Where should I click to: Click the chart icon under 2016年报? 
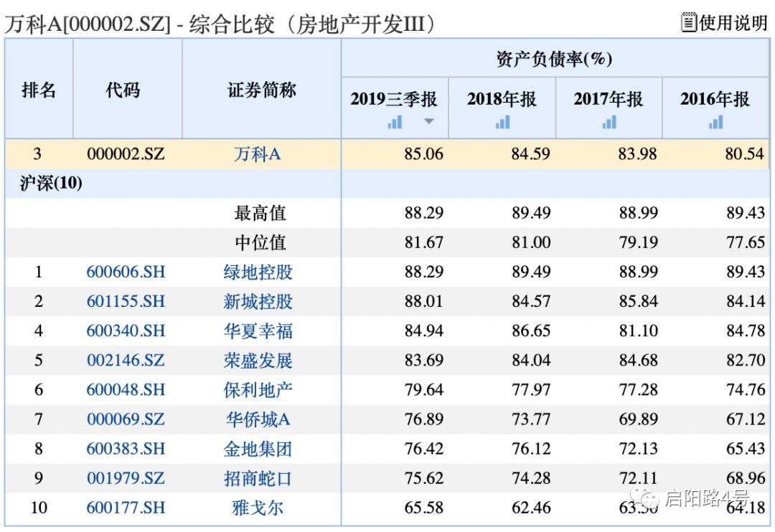pyautogui.click(x=715, y=121)
